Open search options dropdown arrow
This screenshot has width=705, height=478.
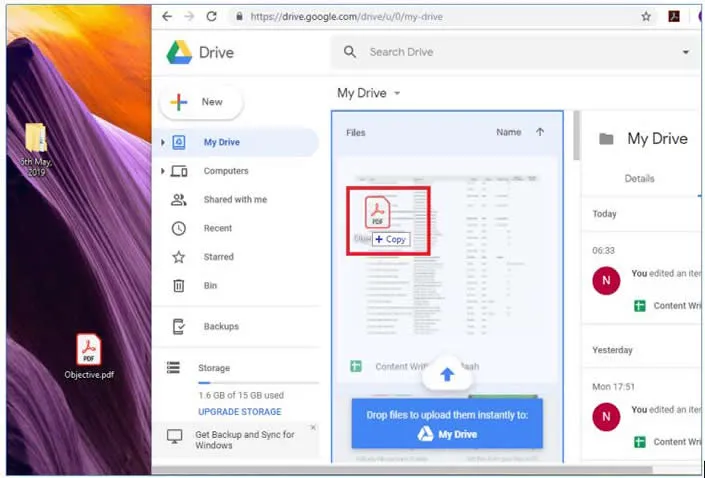pos(686,52)
